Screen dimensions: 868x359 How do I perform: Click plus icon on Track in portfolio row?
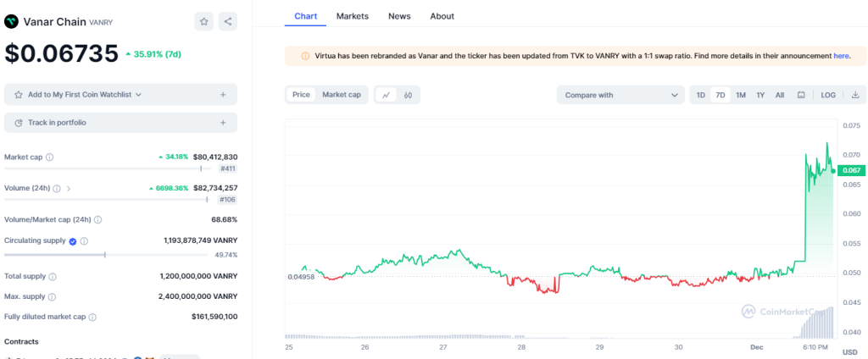[223, 123]
